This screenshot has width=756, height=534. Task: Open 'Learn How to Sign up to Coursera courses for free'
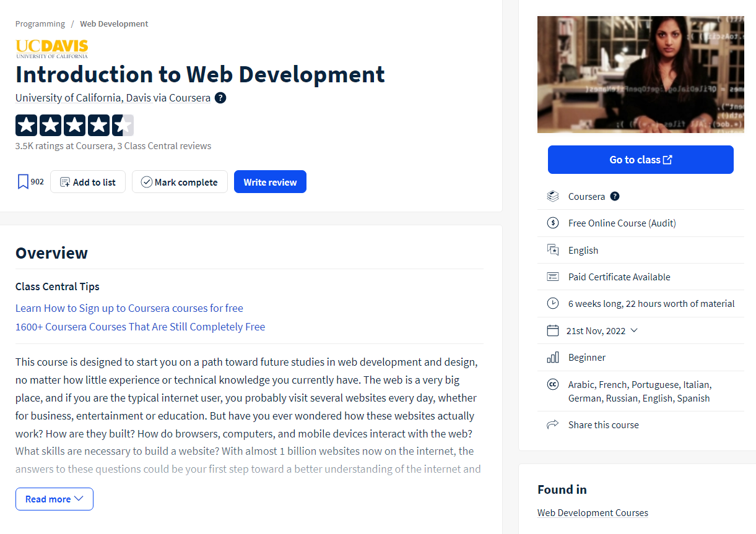129,308
